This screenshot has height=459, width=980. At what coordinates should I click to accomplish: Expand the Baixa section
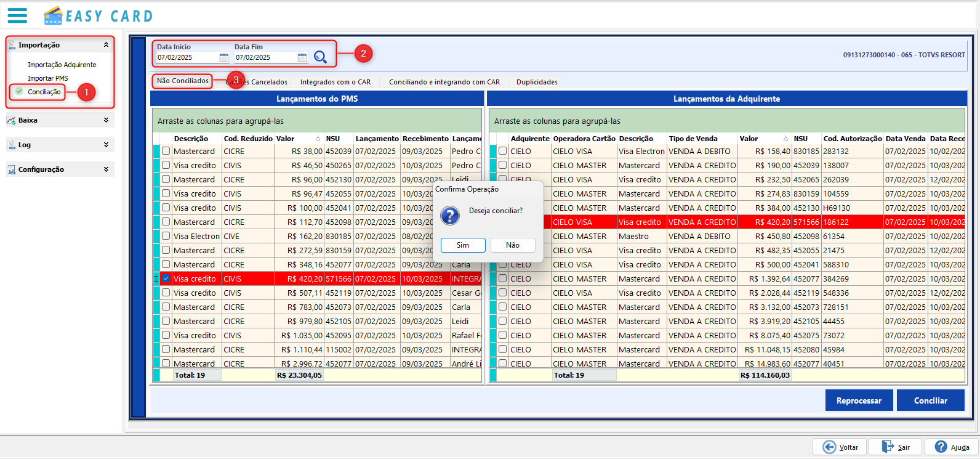coord(106,120)
